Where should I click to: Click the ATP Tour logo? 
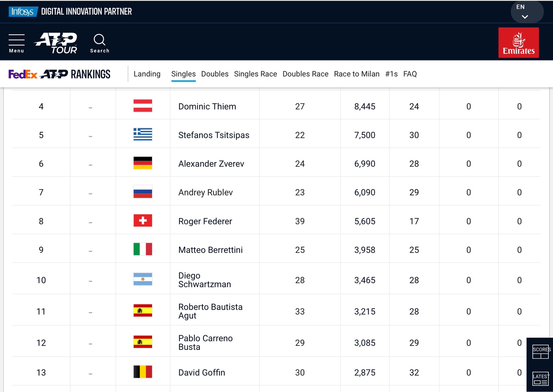[56, 43]
